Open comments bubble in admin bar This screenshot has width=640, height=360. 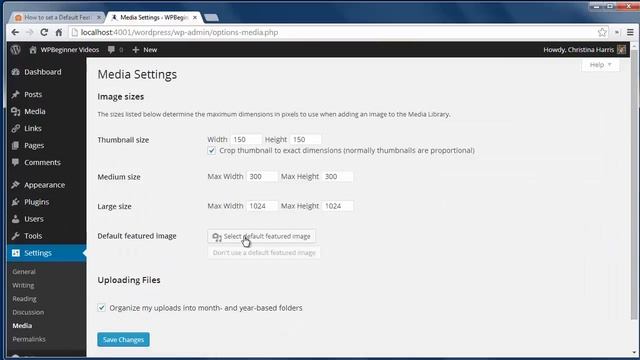(115, 49)
